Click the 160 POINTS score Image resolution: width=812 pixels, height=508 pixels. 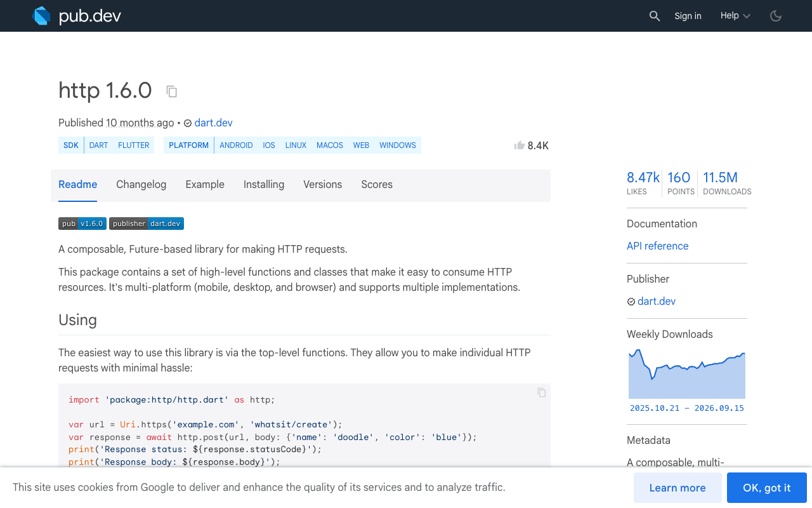pyautogui.click(x=680, y=183)
